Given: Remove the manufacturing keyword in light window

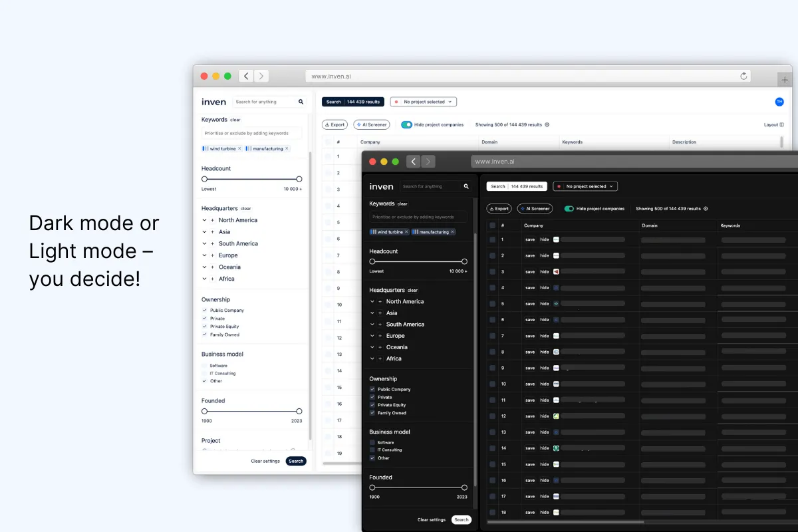Looking at the screenshot, I should 287,149.
